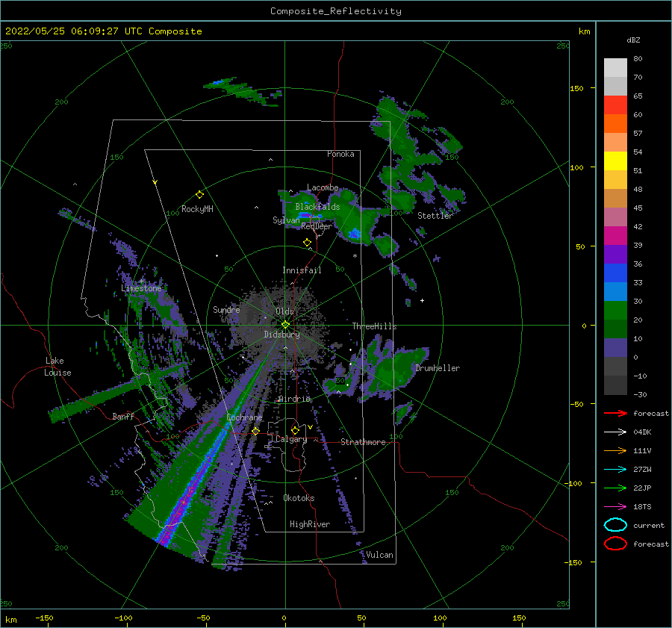Click the green 22JP arrow icon

coord(615,488)
